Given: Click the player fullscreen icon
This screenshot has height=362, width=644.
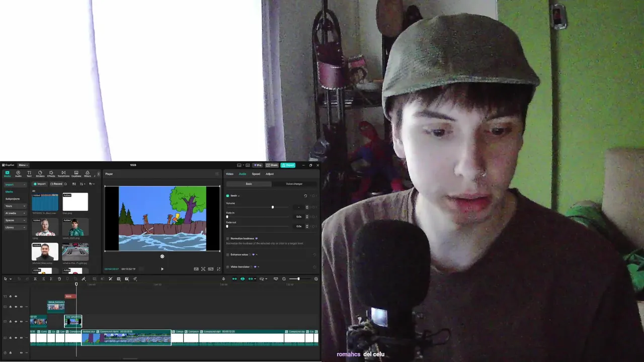Looking at the screenshot, I should [219, 269].
